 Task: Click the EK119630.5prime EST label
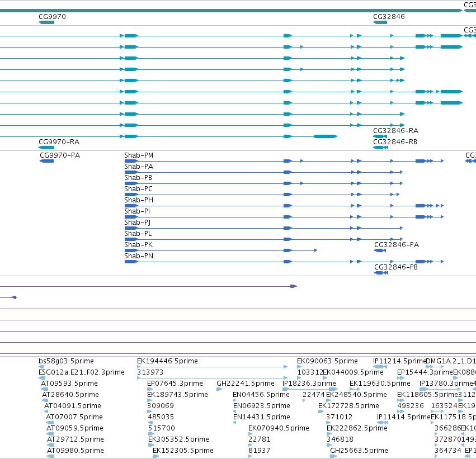coord(380,384)
